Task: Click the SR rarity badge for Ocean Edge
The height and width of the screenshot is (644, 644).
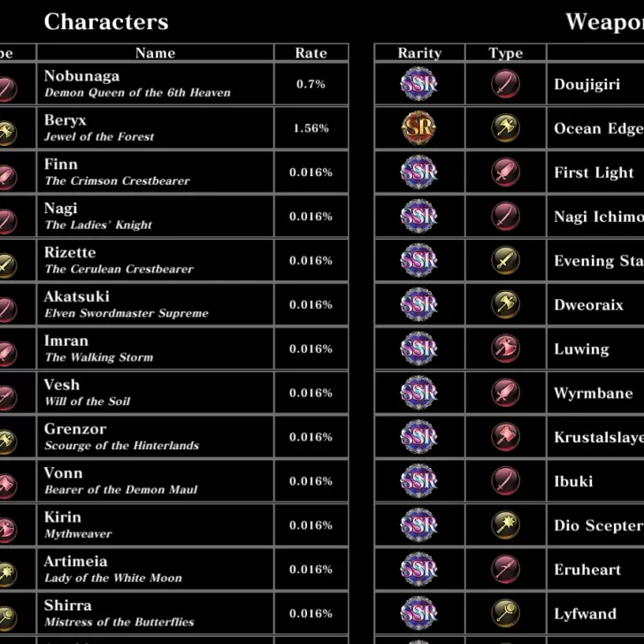Action: [419, 129]
